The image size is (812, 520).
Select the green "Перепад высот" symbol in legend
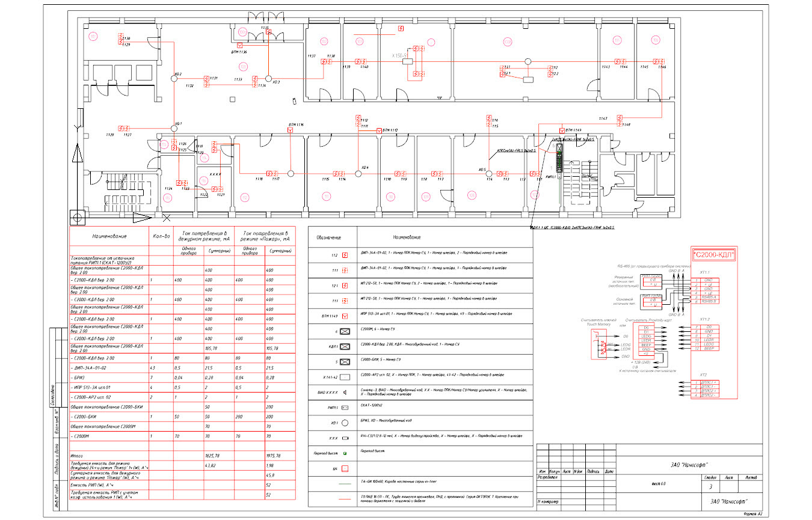345,453
